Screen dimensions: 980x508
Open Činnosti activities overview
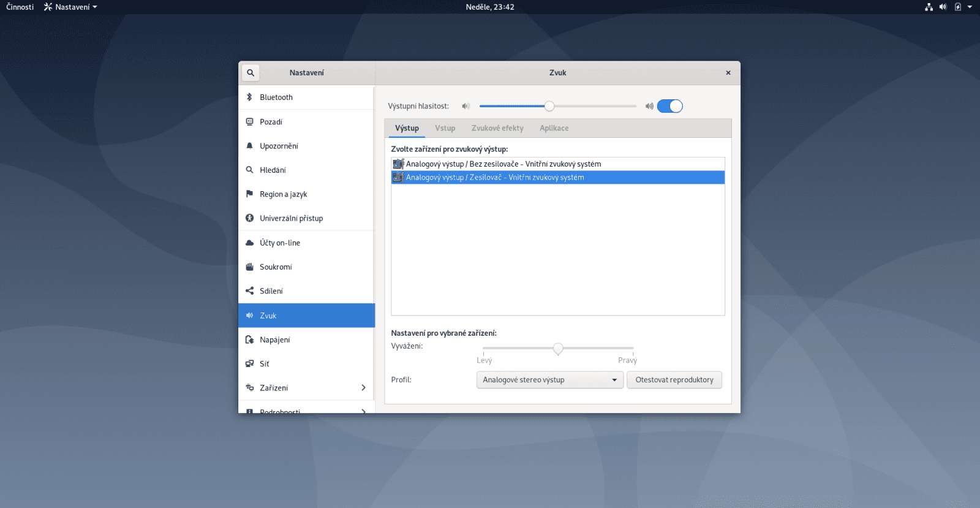pyautogui.click(x=20, y=7)
